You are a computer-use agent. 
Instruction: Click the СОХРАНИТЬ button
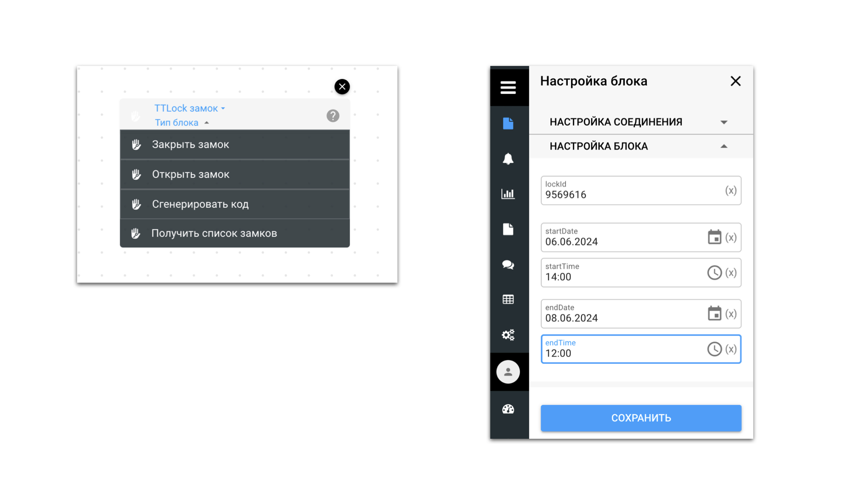point(641,418)
